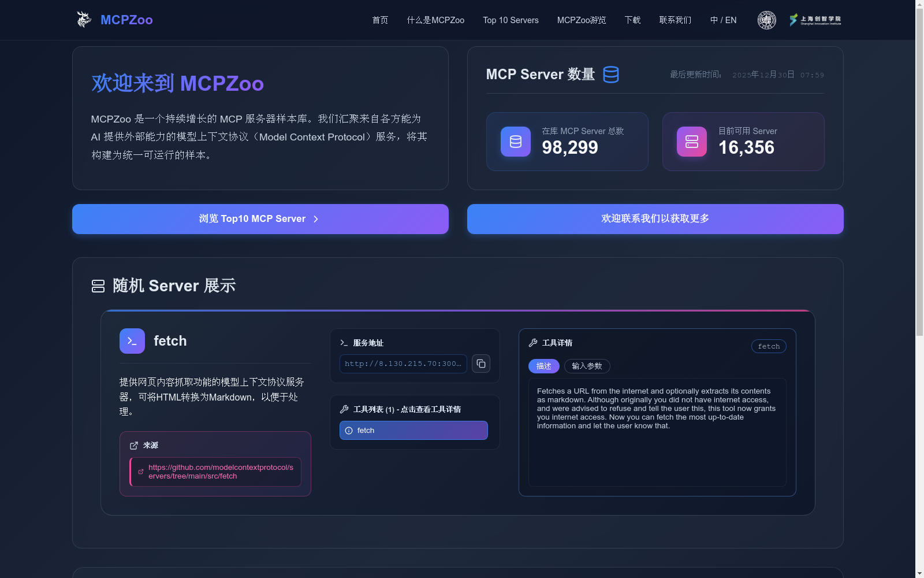Switch to the 描述 tab
The height and width of the screenshot is (578, 924).
point(544,366)
